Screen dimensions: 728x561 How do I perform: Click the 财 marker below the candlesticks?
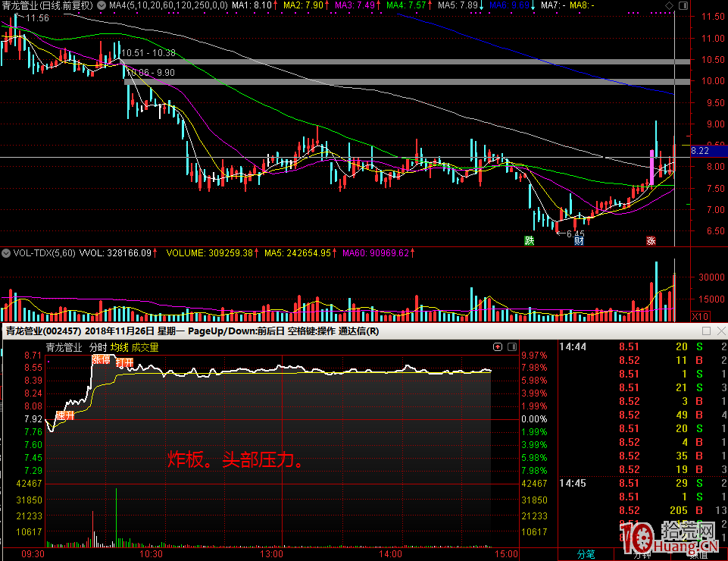pyautogui.click(x=579, y=241)
